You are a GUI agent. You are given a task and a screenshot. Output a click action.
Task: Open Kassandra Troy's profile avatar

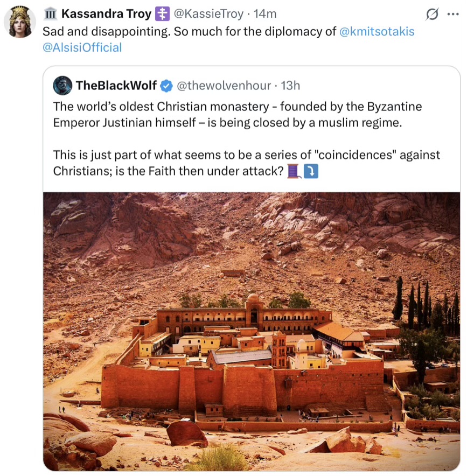[x=20, y=22]
